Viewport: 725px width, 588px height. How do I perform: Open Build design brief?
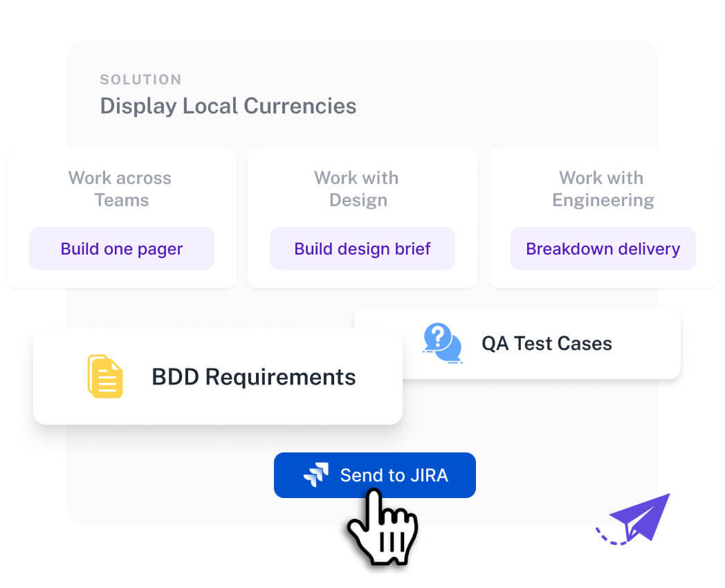pos(362,248)
